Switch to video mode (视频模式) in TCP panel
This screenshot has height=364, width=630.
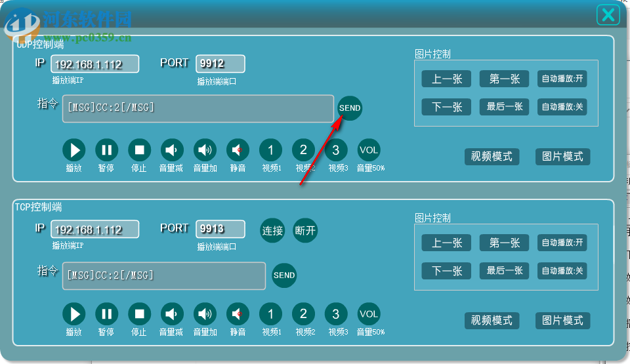[x=492, y=321]
